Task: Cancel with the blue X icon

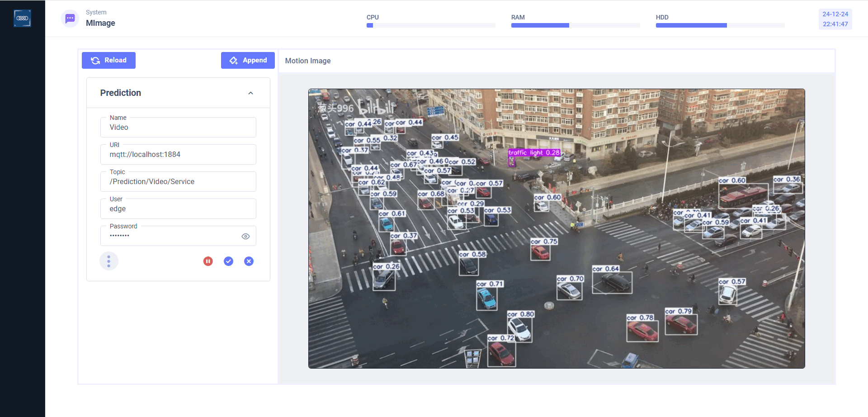Action: point(249,261)
